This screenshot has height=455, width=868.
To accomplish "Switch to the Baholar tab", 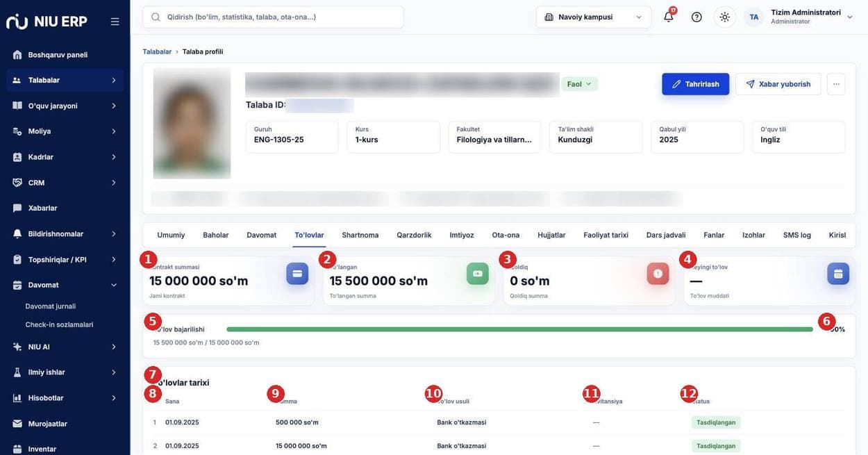I will [215, 235].
